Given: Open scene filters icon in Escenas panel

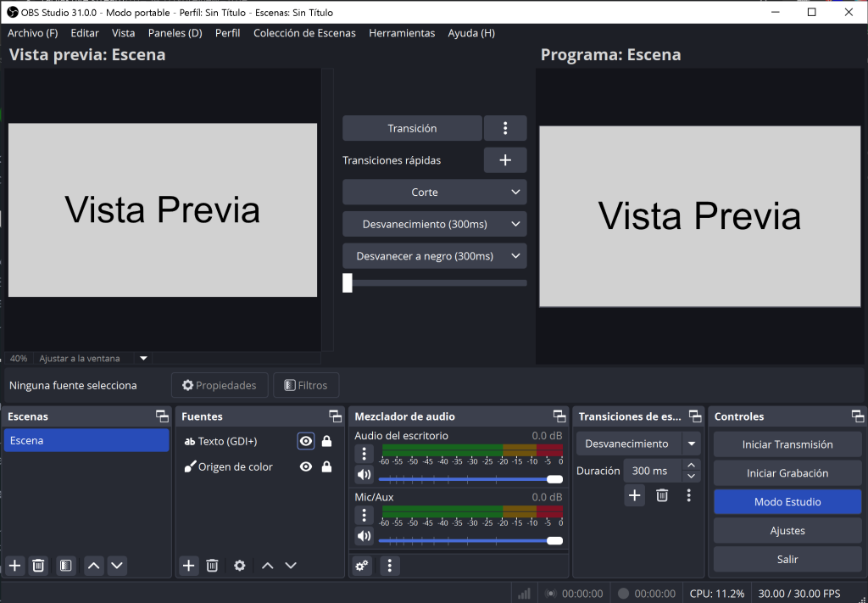Looking at the screenshot, I should tap(65, 566).
